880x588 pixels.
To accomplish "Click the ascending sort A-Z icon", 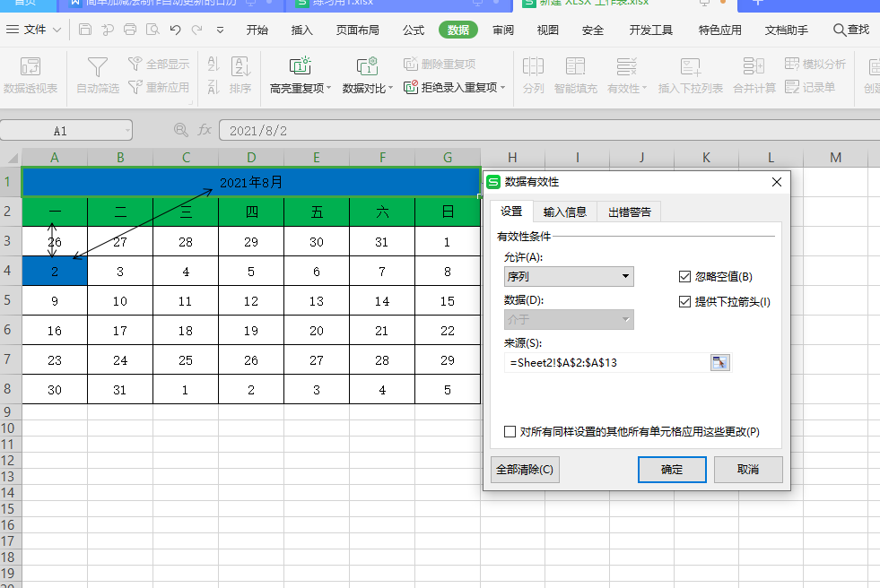I will (213, 64).
